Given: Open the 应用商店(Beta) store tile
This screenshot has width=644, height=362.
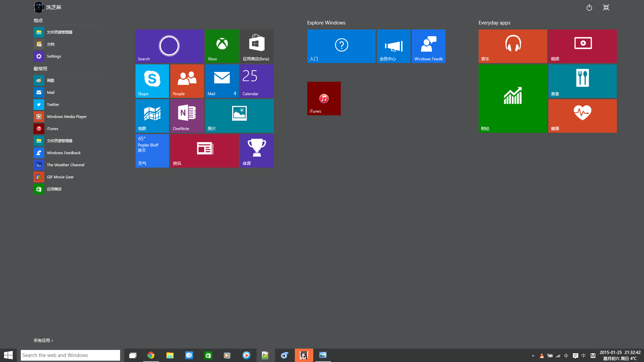Looking at the screenshot, I should [257, 46].
